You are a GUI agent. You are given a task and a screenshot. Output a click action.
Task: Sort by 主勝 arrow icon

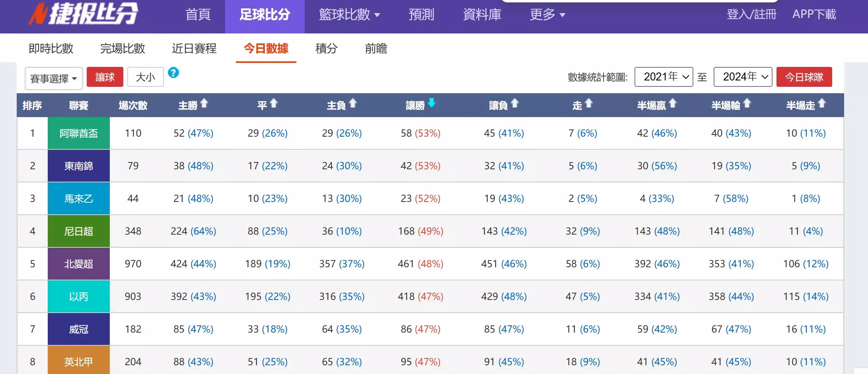(204, 104)
